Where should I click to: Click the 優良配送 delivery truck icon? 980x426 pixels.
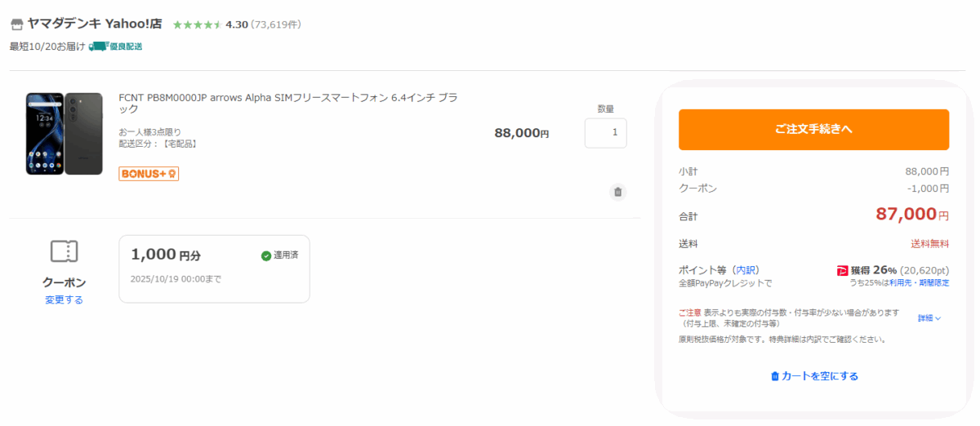[98, 47]
